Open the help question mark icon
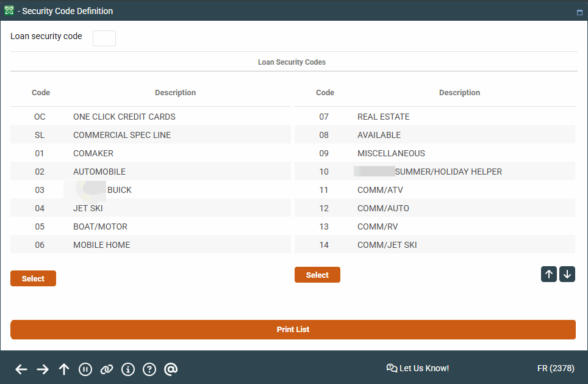Screen dimensions: 588x384 coord(149,369)
